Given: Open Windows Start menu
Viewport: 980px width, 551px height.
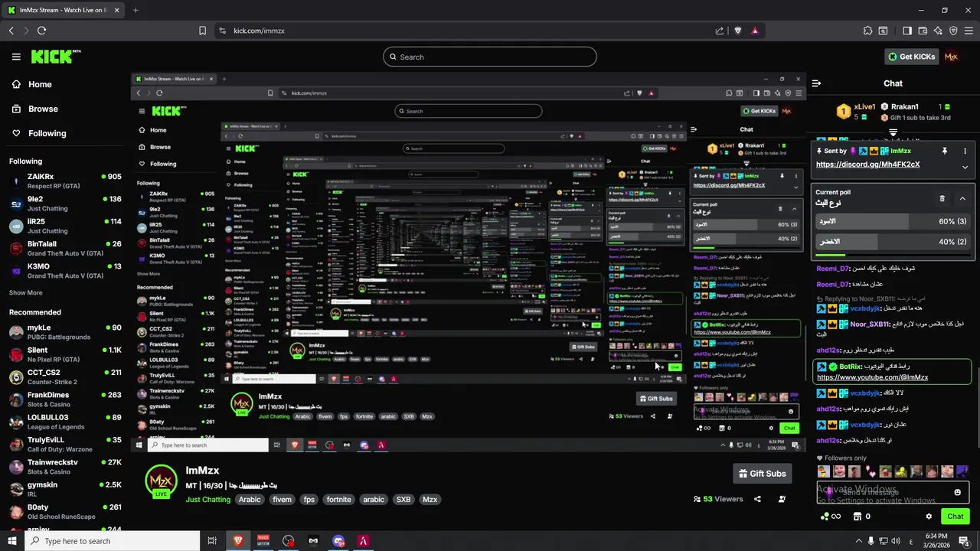Looking at the screenshot, I should click(x=12, y=541).
